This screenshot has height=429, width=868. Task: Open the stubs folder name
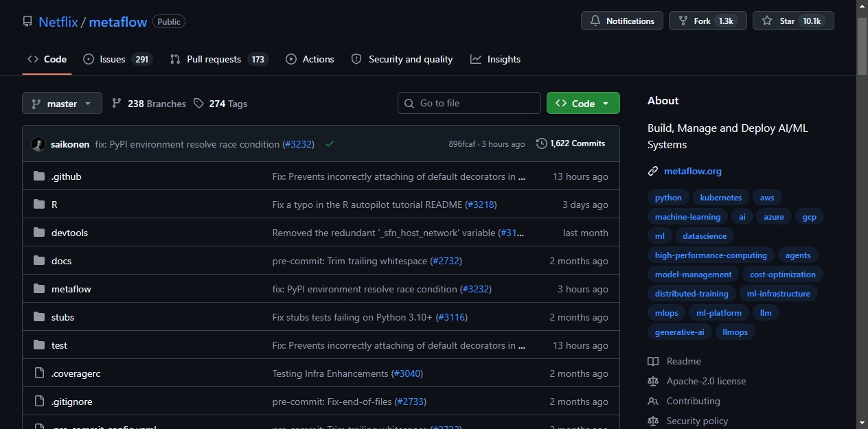pyautogui.click(x=62, y=317)
